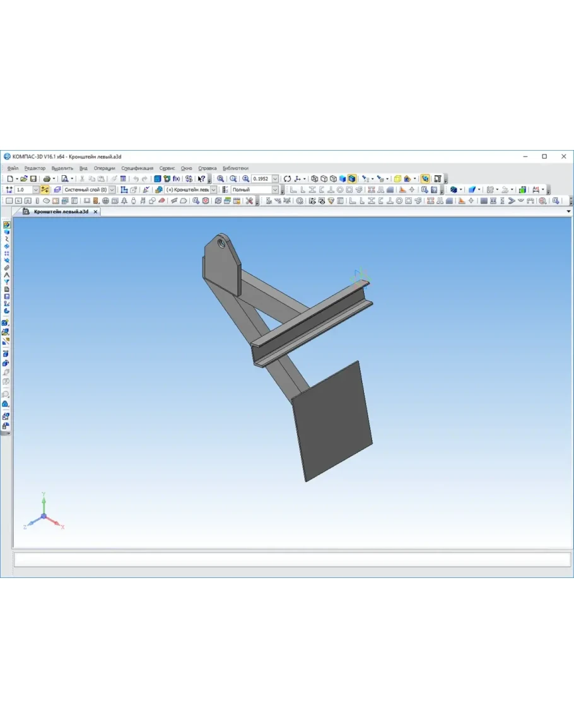Screen dimensions: 574x728
Task: Click the paperclip icon in left sidebar
Action: tap(6, 268)
